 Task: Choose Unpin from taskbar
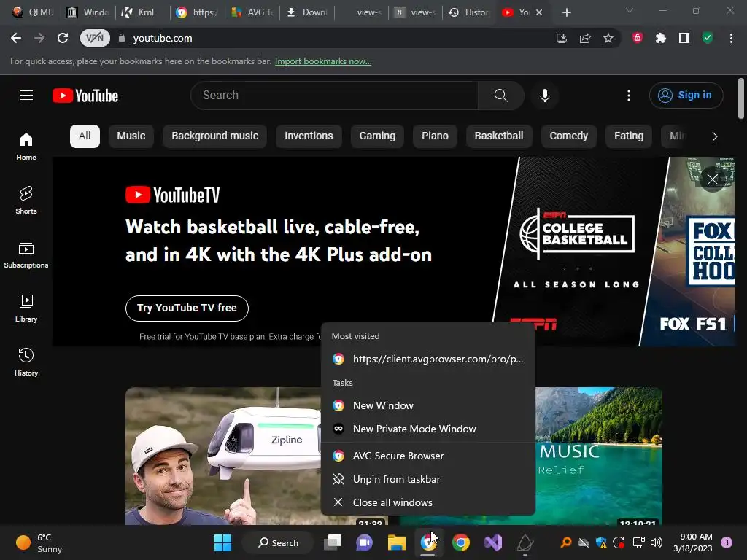tap(427, 480)
